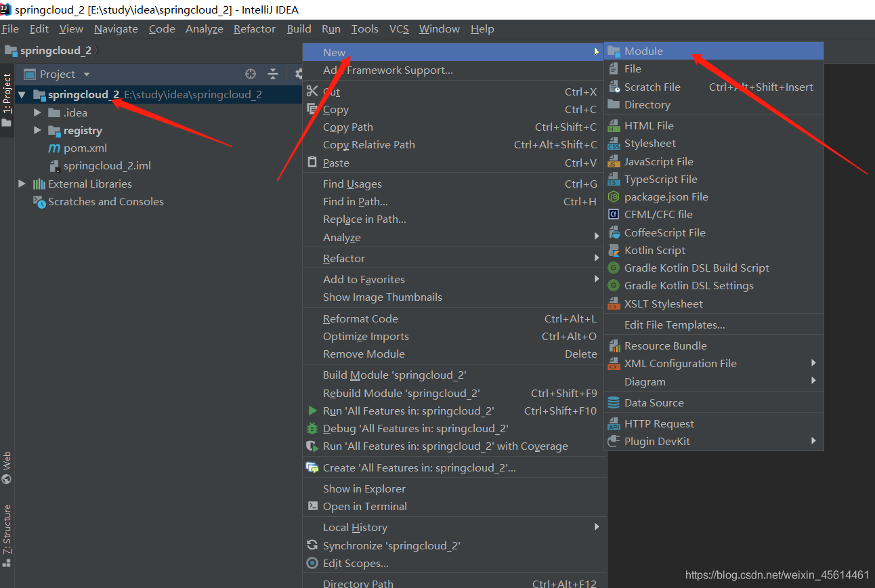Click the JavaScript File icon
This screenshot has width=875, height=588.
tap(614, 161)
